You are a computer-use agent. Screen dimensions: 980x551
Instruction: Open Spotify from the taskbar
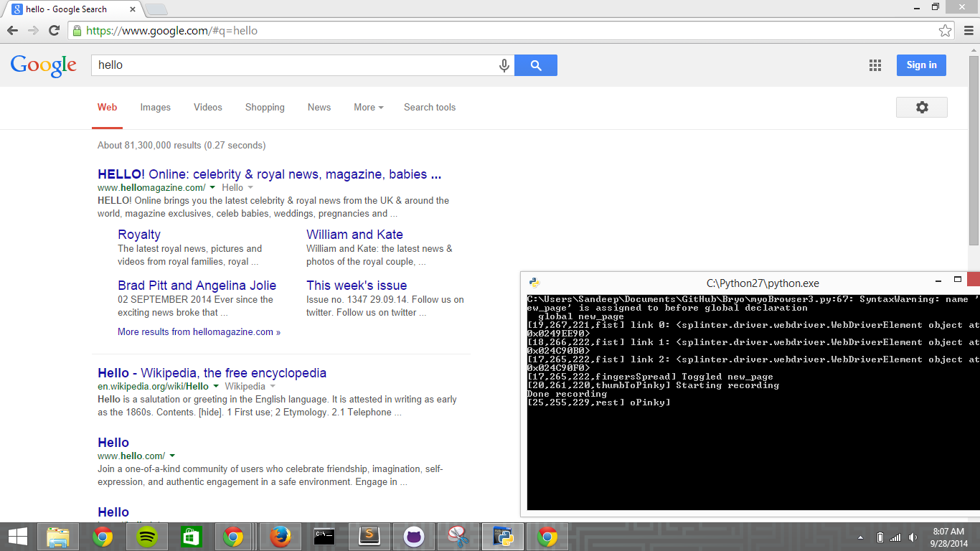point(147,537)
